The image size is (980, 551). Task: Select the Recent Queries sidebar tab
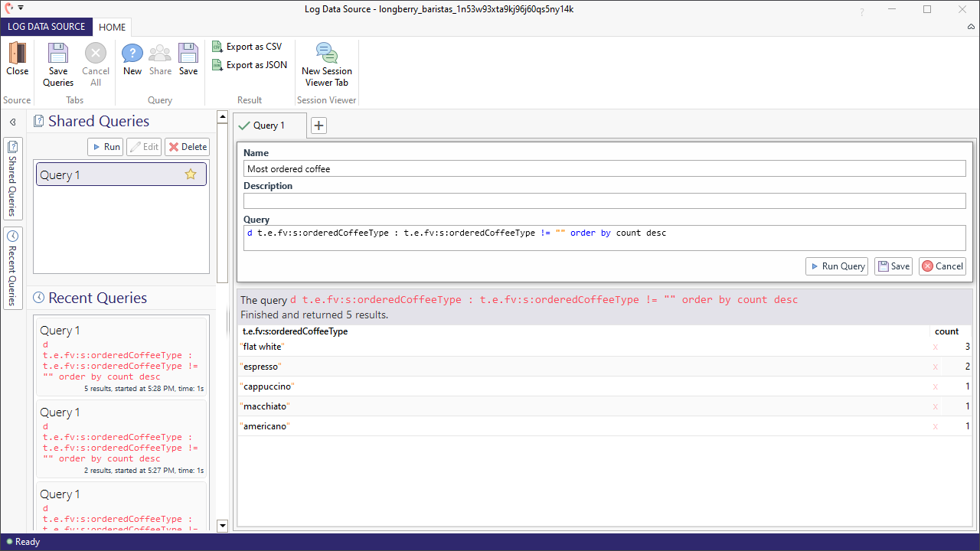pyautogui.click(x=13, y=268)
